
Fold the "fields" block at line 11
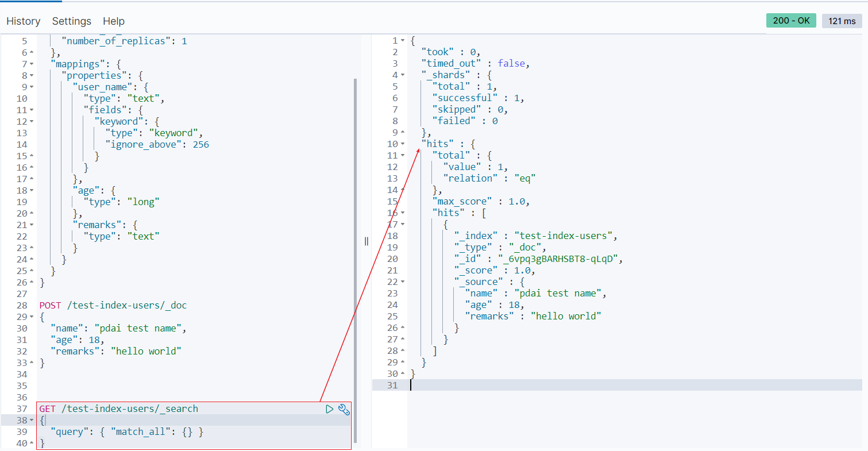point(32,110)
